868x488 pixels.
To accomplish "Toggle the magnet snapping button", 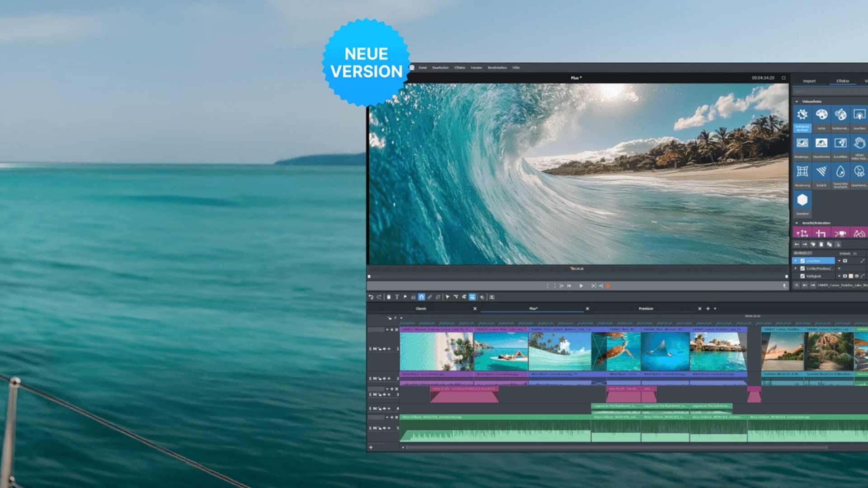I will [421, 297].
